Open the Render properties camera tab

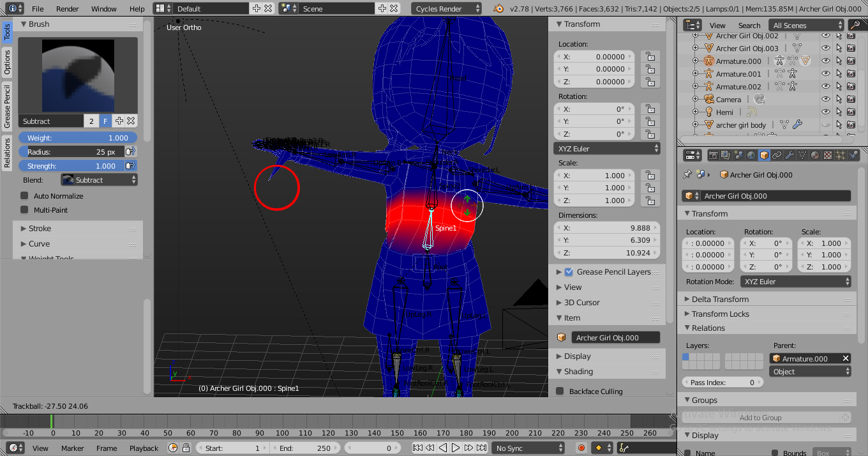tap(713, 155)
